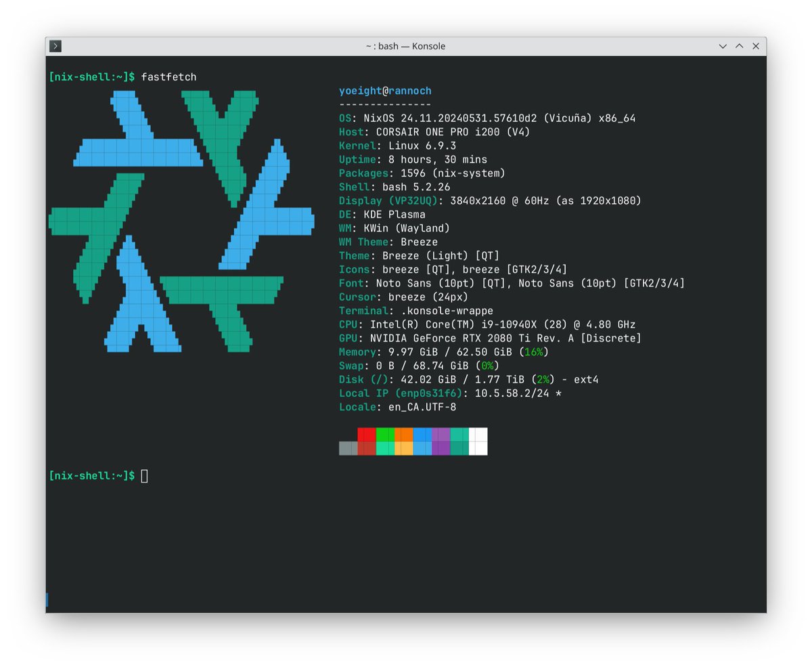Click the Uptime line '8 hours, 30 mins'
Viewport: 812px width, 667px height.
(x=413, y=160)
